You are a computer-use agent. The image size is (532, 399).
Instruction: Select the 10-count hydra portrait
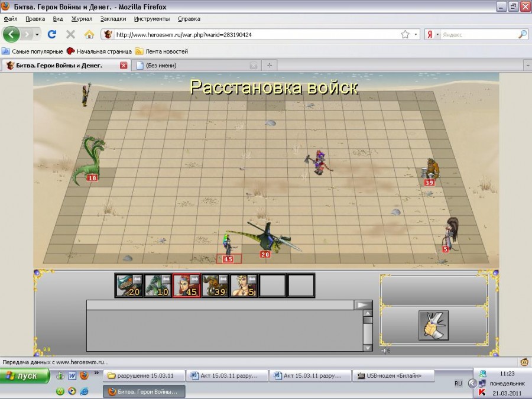coord(157,286)
